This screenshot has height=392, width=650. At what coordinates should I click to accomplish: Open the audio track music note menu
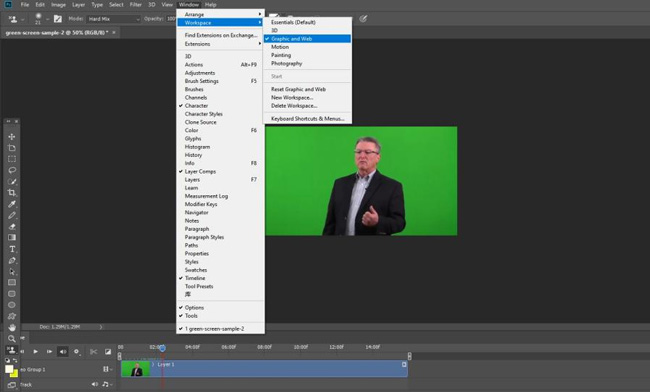[x=107, y=384]
